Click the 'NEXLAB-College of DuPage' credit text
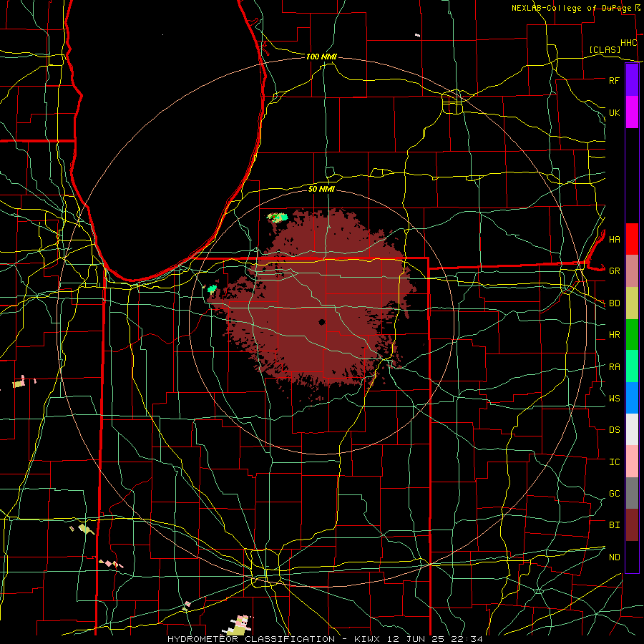The height and width of the screenshot is (644, 644). tap(571, 8)
